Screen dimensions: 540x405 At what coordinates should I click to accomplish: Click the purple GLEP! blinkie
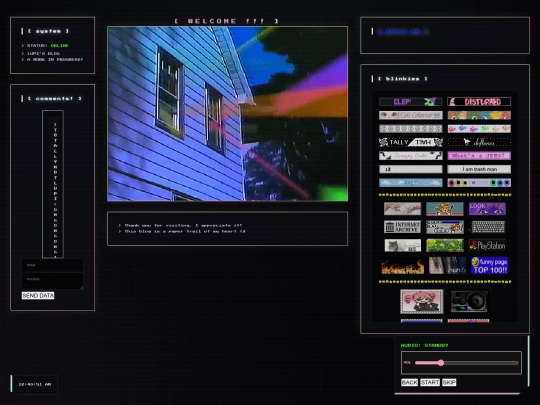coord(411,102)
